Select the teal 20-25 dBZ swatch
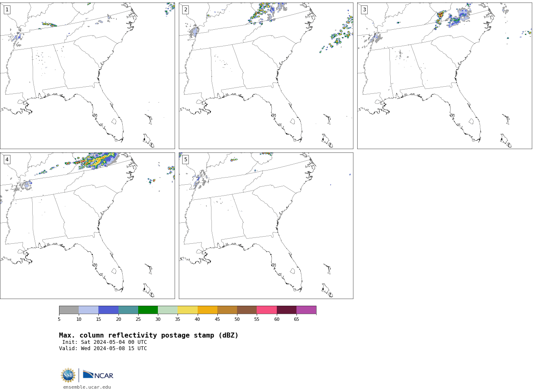Viewport: 536px width, 392px height. click(128, 310)
